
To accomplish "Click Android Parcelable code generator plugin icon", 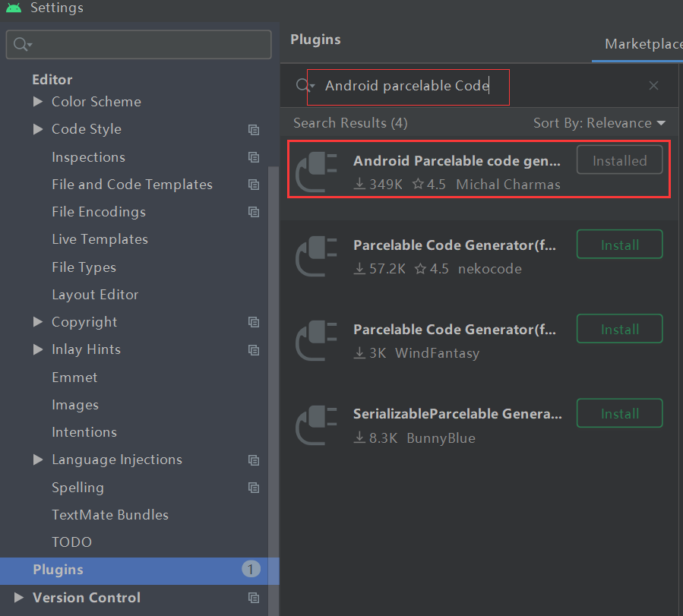I will pyautogui.click(x=317, y=172).
